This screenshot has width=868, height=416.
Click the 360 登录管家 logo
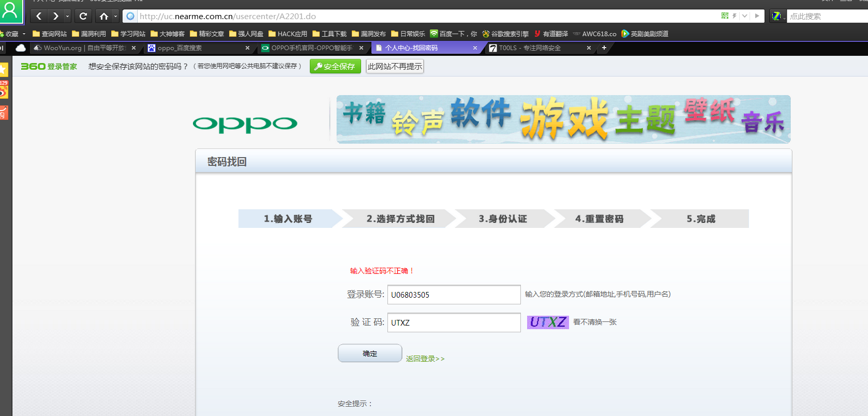coord(49,66)
